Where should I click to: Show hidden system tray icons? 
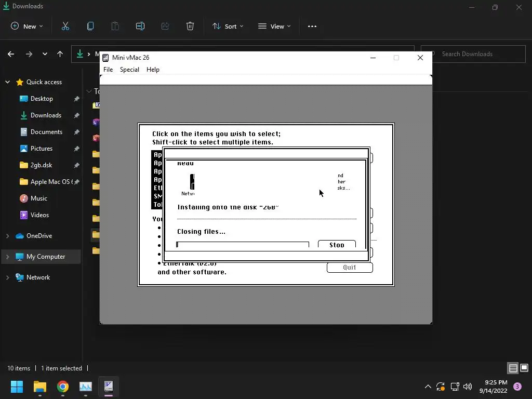click(428, 387)
